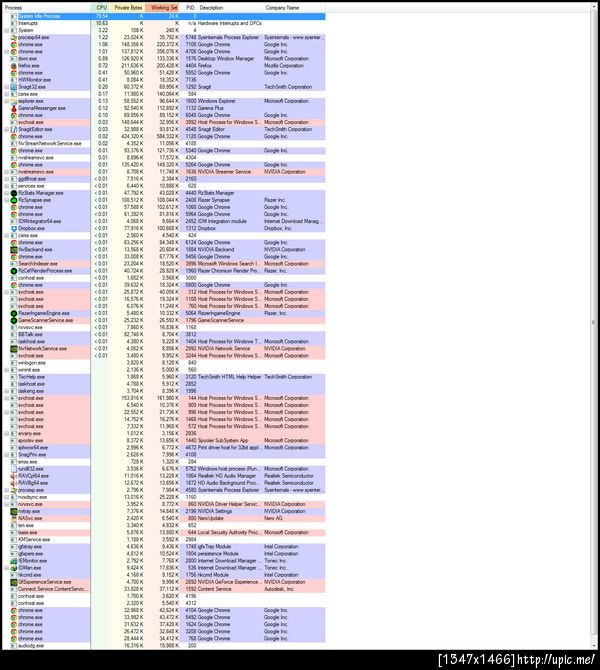Sort by the Company Name column header
Screen dimensions: 600x670
[294, 8]
